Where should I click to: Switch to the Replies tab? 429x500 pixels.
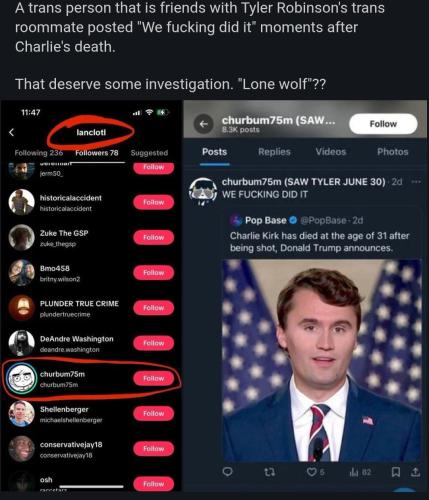(x=274, y=152)
